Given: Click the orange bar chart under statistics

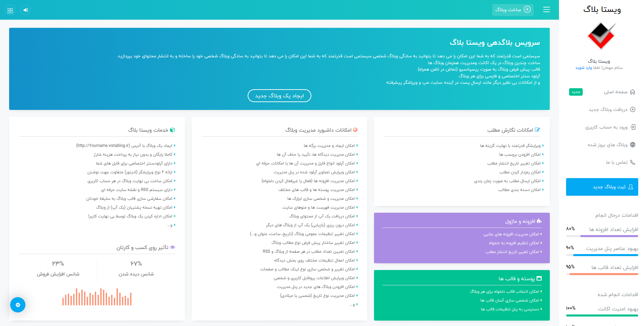Looking at the screenshot, I should coord(97,297).
